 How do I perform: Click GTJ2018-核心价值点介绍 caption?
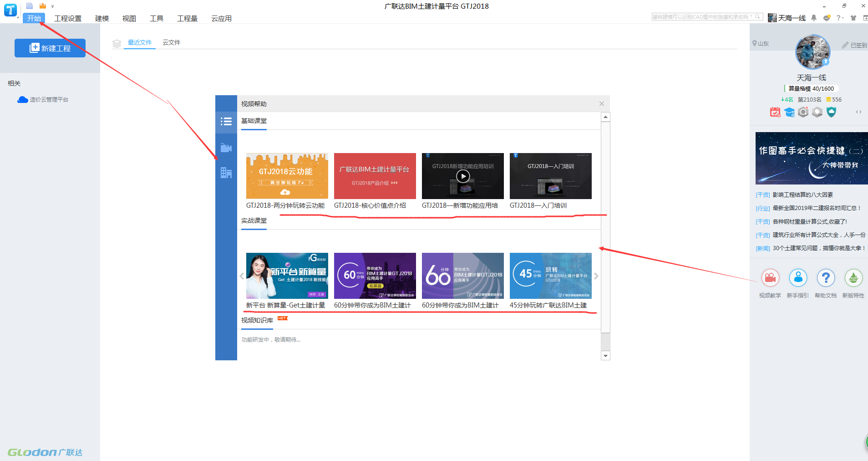pos(370,205)
